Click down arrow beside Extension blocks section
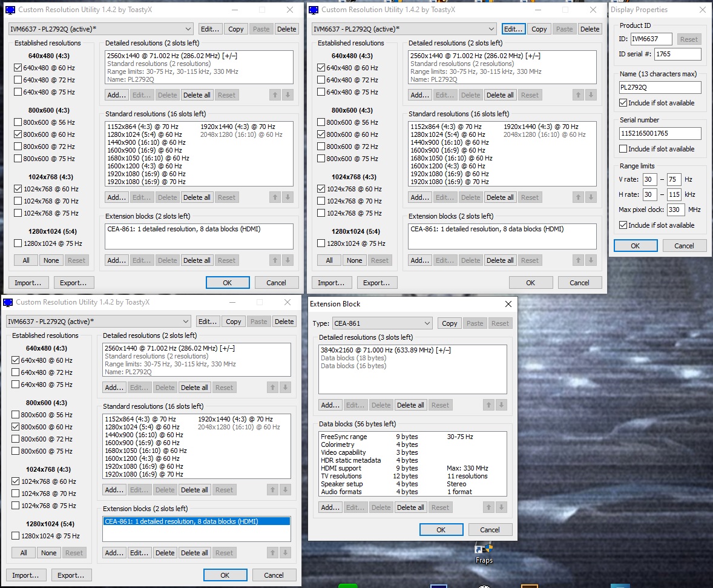The width and height of the screenshot is (713, 588). (x=289, y=260)
